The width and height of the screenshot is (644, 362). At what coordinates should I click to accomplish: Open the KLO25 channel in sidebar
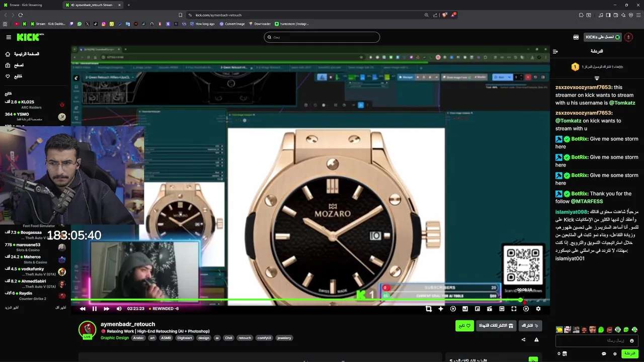[x=34, y=105]
